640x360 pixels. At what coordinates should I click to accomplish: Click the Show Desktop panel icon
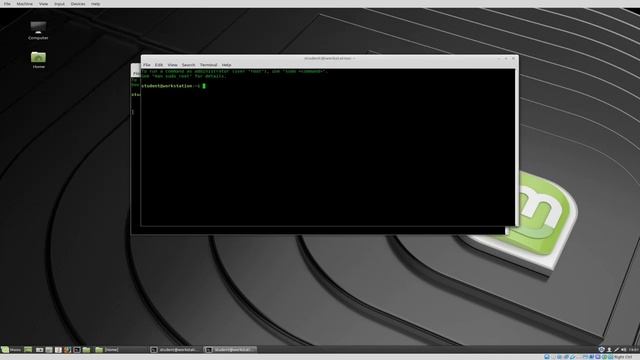[28, 349]
